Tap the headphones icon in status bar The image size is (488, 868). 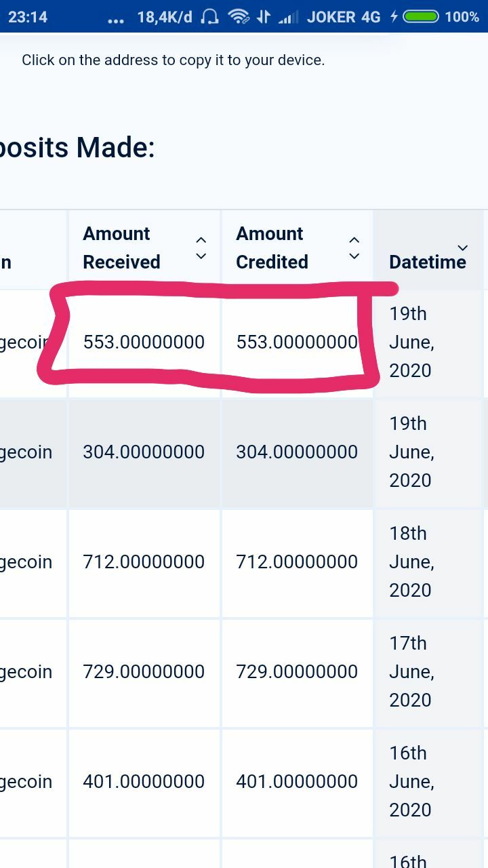[210, 16]
